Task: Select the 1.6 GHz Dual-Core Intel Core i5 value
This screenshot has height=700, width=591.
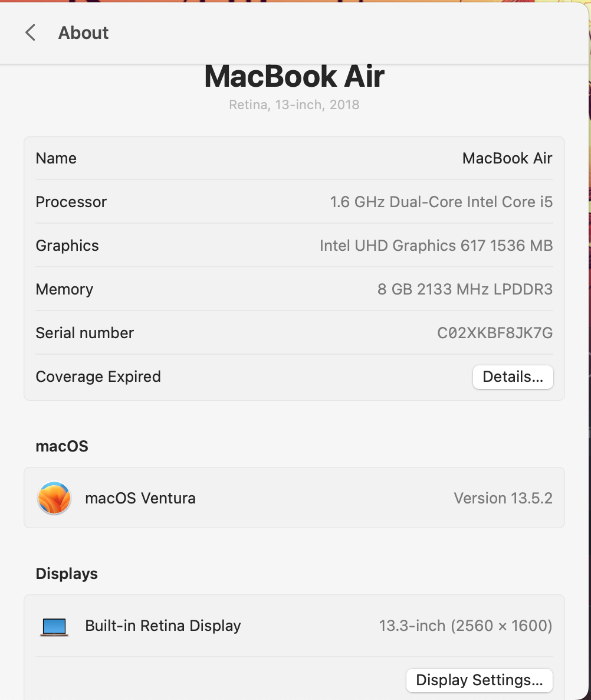Action: pyautogui.click(x=441, y=202)
